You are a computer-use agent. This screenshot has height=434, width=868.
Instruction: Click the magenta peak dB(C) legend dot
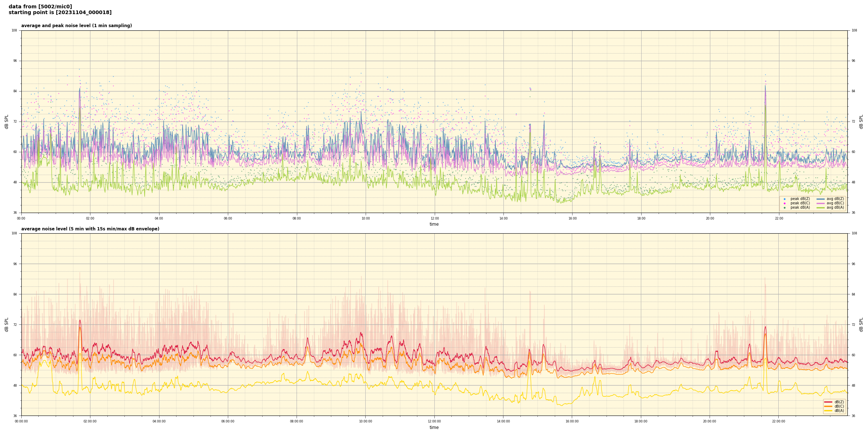click(784, 203)
